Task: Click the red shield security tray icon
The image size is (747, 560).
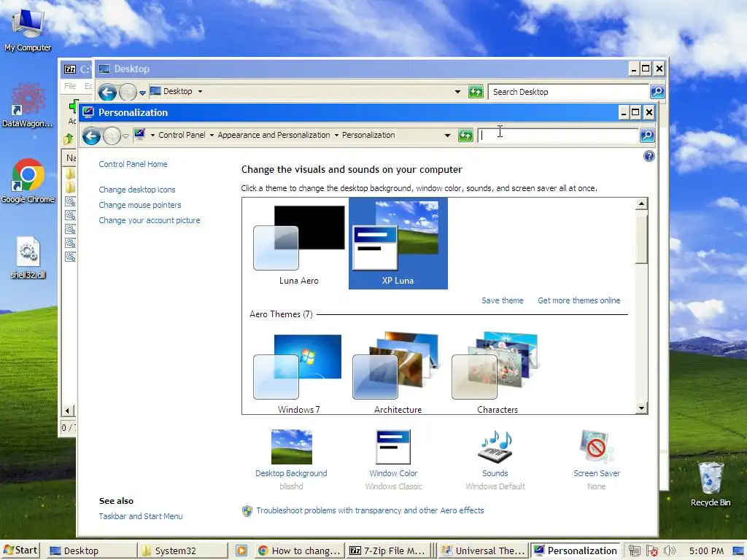Action: tap(651, 551)
